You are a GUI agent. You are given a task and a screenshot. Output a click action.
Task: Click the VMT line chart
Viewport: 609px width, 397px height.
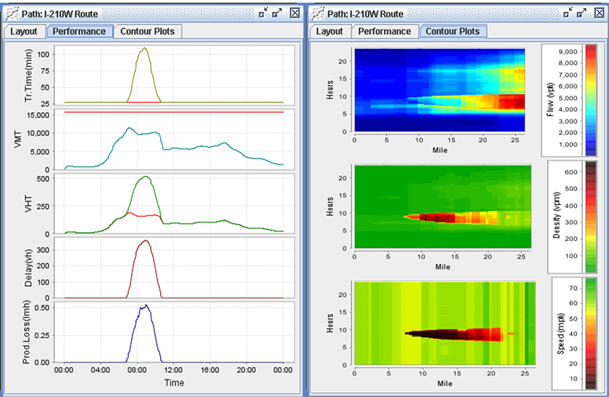[174, 139]
